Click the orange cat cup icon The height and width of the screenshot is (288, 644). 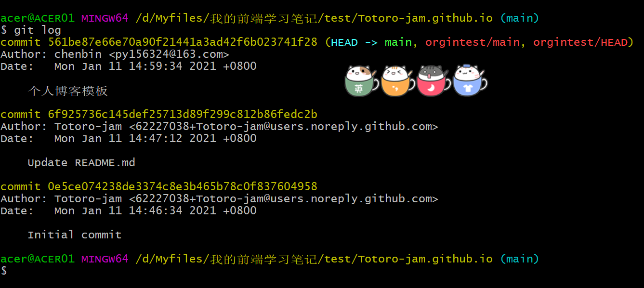click(398, 80)
